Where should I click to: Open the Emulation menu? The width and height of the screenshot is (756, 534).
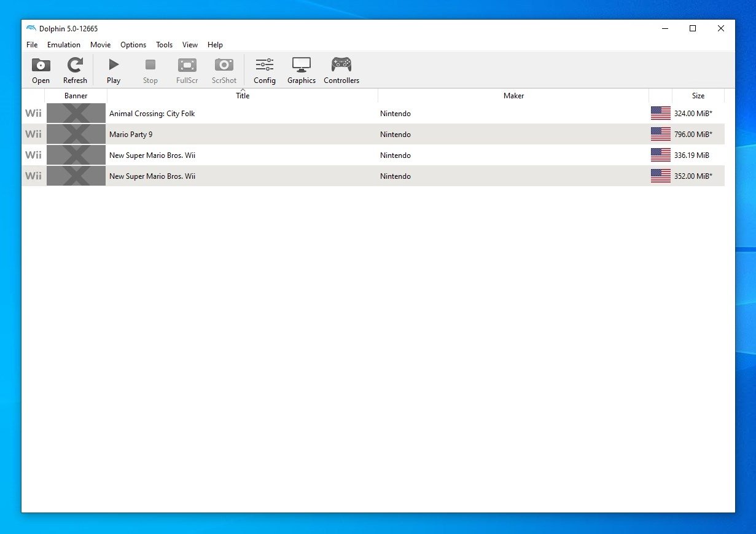click(64, 45)
